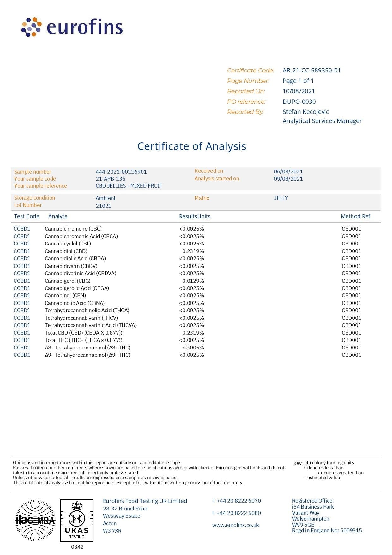Select sample number 444-2021-00116901
Screen dimensions: 392x555
(121, 172)
